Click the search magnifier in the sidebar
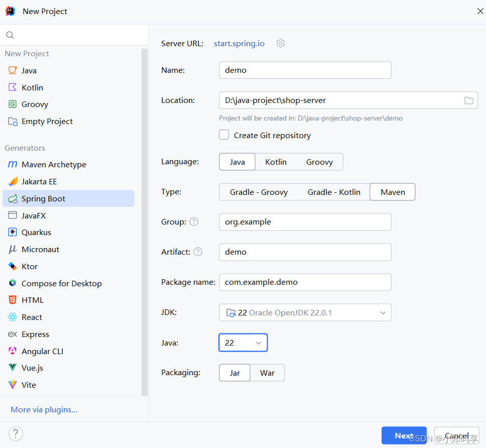This screenshot has height=448, width=486. [x=10, y=35]
